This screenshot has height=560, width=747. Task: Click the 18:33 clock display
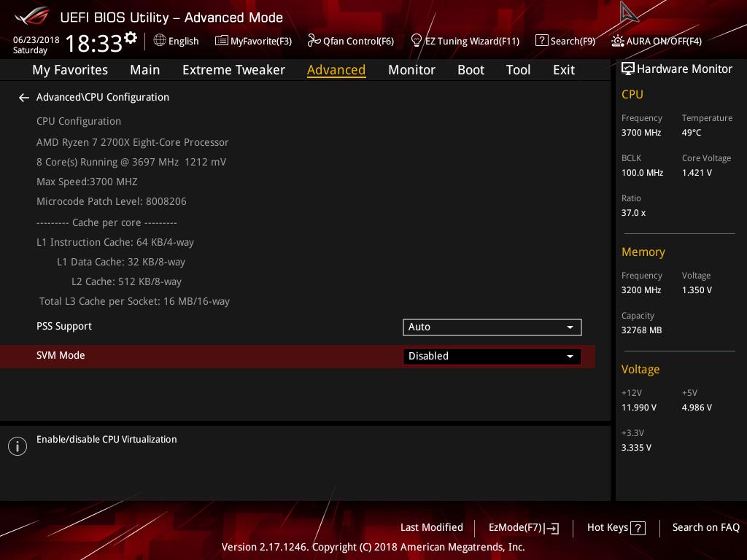[x=94, y=43]
